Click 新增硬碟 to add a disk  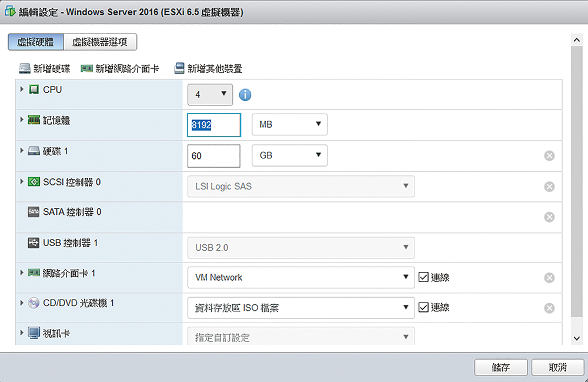coord(45,69)
